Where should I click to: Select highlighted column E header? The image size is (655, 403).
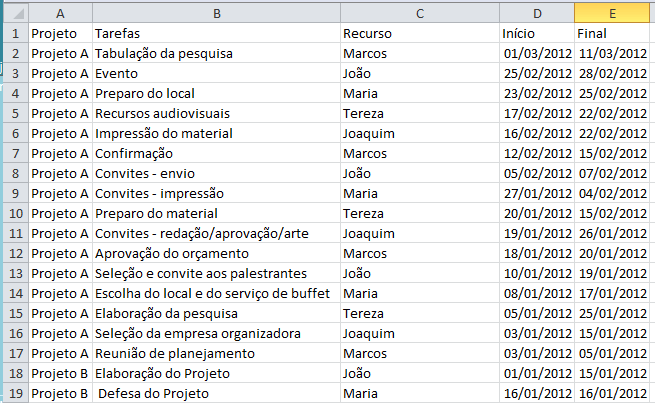612,13
